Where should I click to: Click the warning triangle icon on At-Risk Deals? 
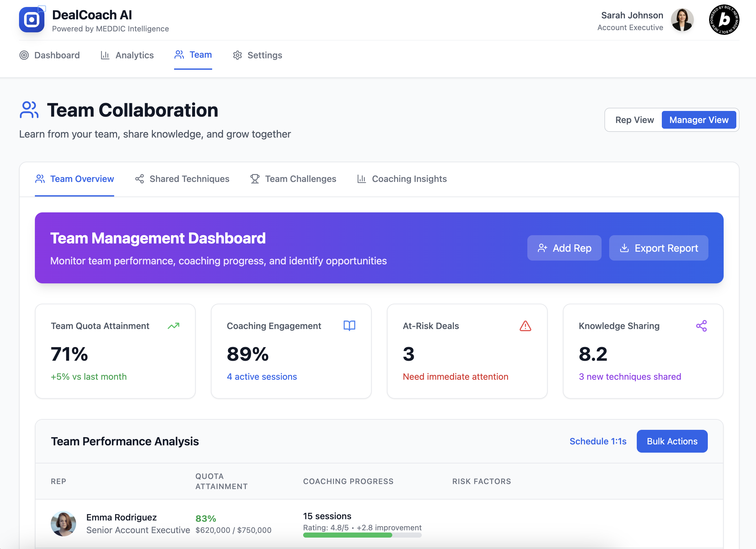(x=525, y=326)
